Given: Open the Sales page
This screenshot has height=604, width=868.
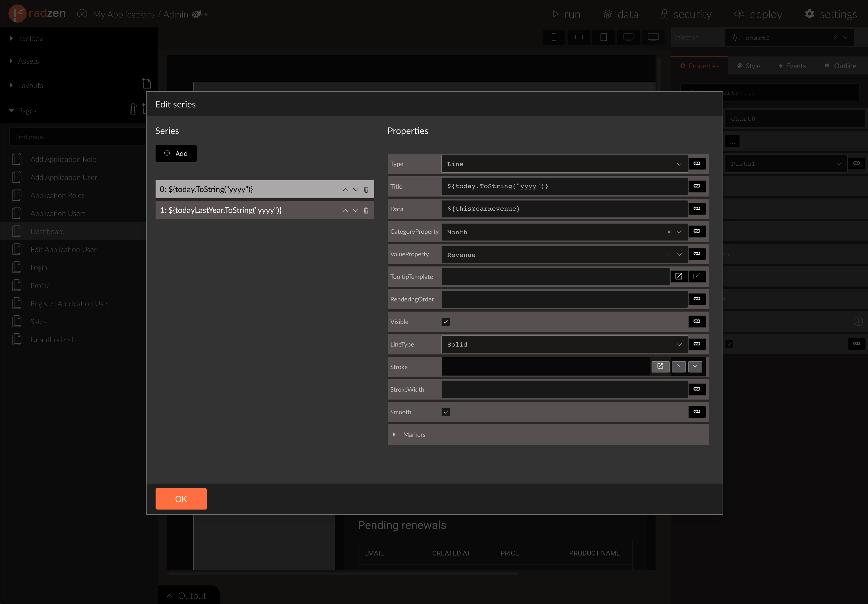Looking at the screenshot, I should [x=38, y=322].
